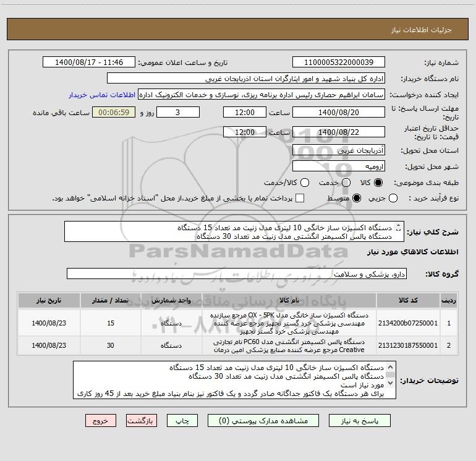This screenshot has height=461, width=476.
Task: Click PC60 pulse oximeter product name
Action: pos(289,345)
